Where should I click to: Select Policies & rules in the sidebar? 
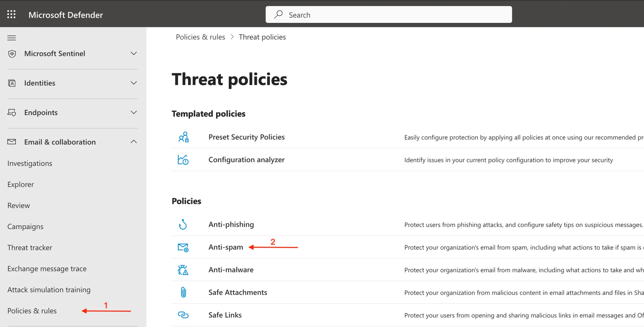click(32, 311)
